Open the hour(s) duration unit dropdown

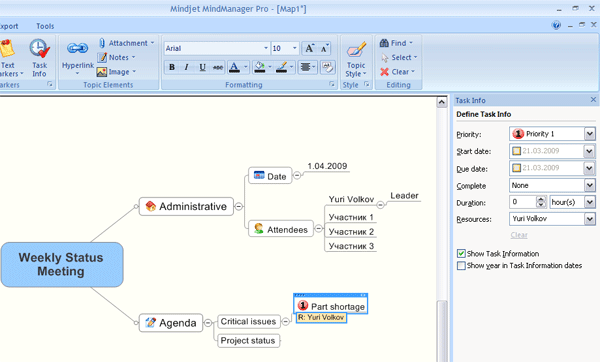click(x=590, y=202)
